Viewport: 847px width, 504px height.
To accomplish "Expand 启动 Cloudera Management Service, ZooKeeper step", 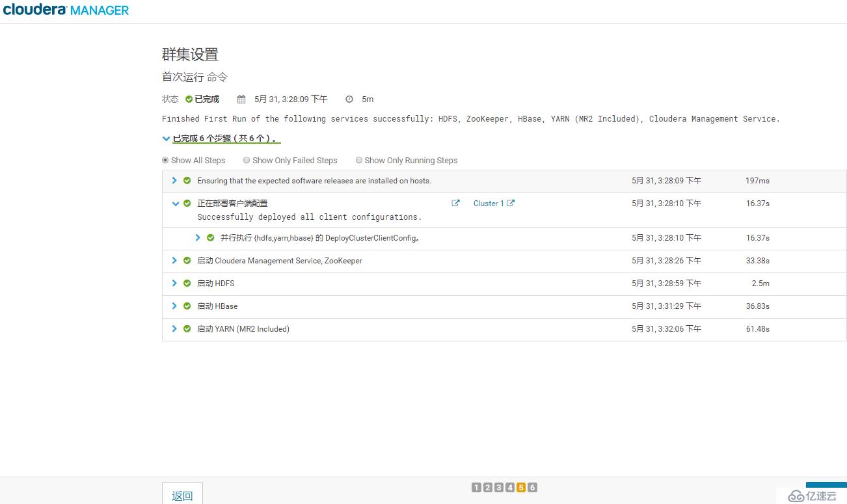I will [174, 260].
